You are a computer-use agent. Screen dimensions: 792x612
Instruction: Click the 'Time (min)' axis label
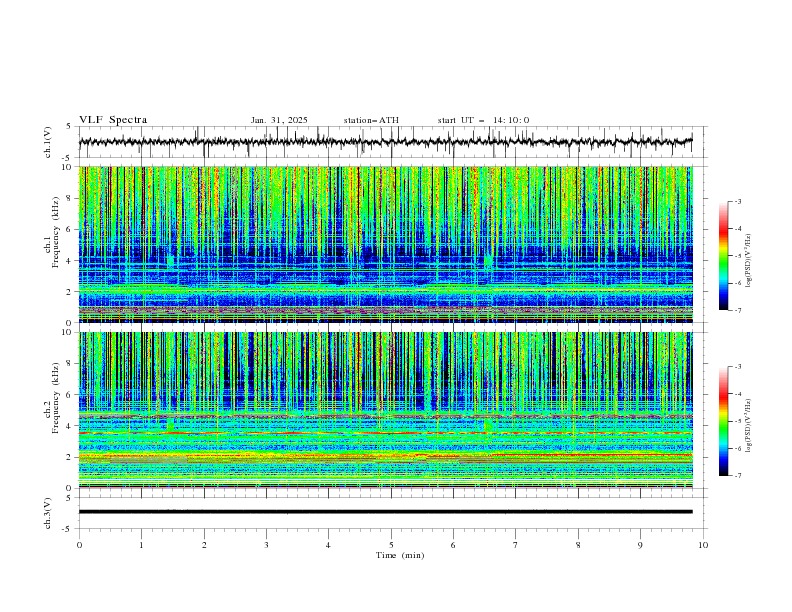click(400, 555)
